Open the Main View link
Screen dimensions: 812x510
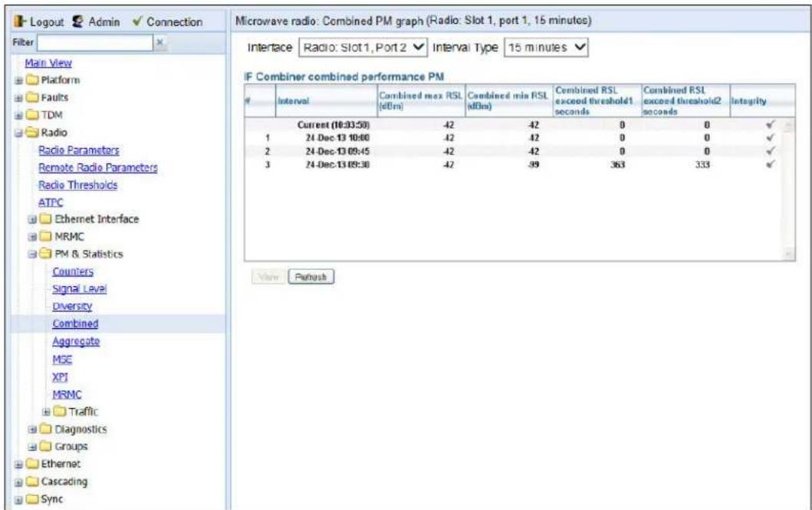[48, 63]
